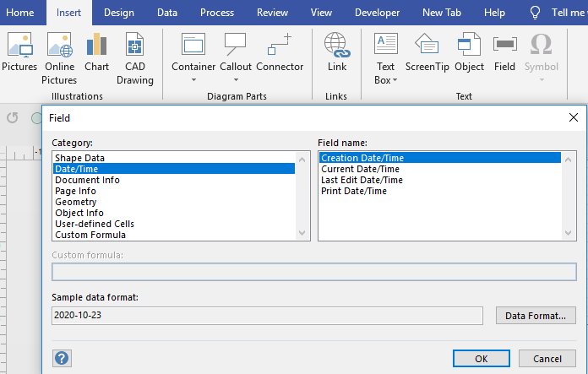Select Custom Formula category
588x374 pixels.
pos(90,235)
